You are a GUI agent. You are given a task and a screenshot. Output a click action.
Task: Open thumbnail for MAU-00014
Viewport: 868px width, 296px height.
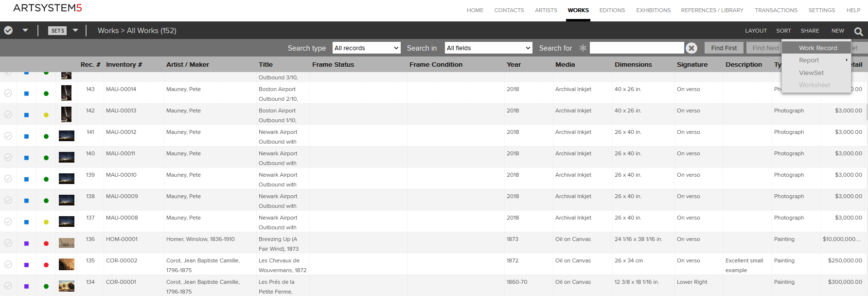[x=67, y=93]
